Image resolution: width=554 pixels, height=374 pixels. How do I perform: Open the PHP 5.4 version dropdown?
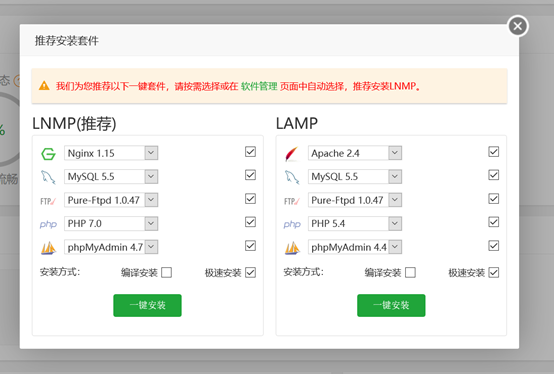pyautogui.click(x=355, y=224)
